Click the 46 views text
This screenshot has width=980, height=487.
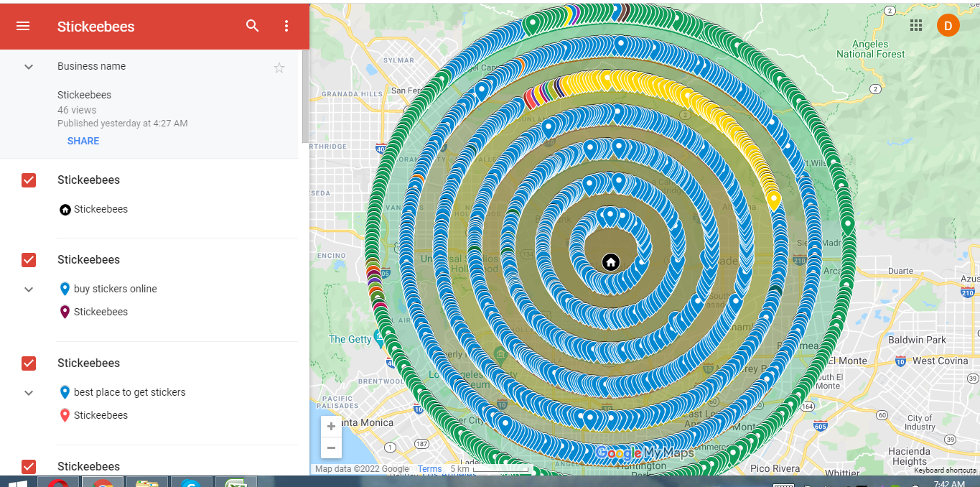click(77, 110)
